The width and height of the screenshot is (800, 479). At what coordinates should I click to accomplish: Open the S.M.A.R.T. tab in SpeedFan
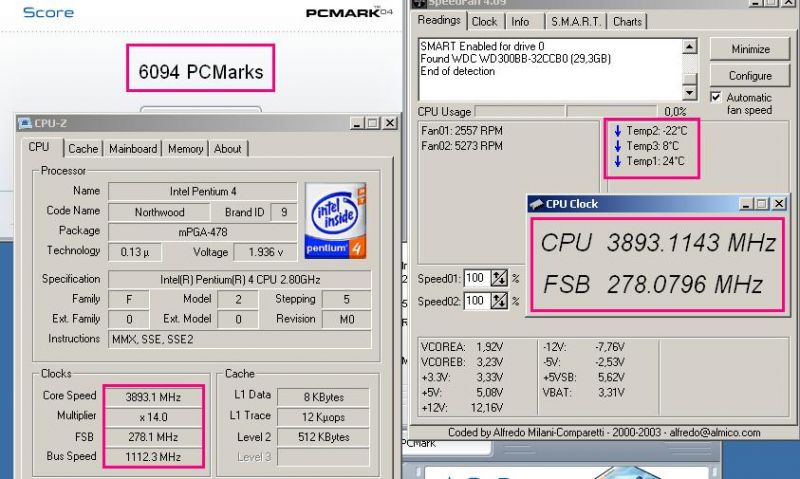[576, 21]
